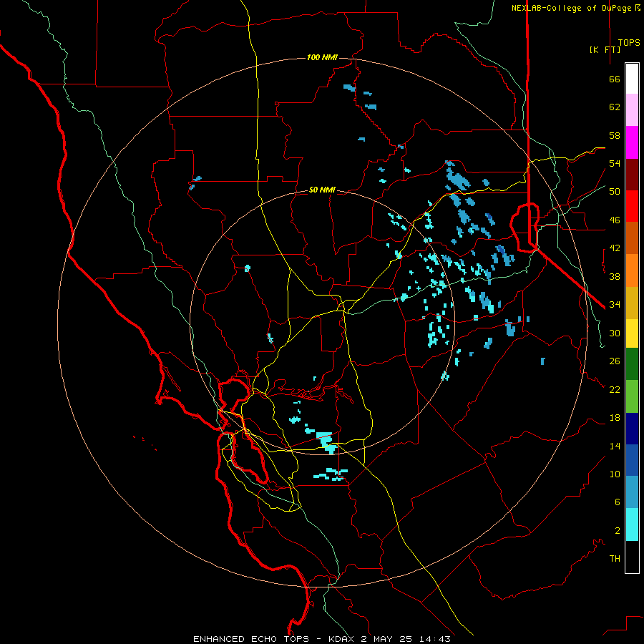
Task: Click the "26" legend value
Action: [x=615, y=361]
